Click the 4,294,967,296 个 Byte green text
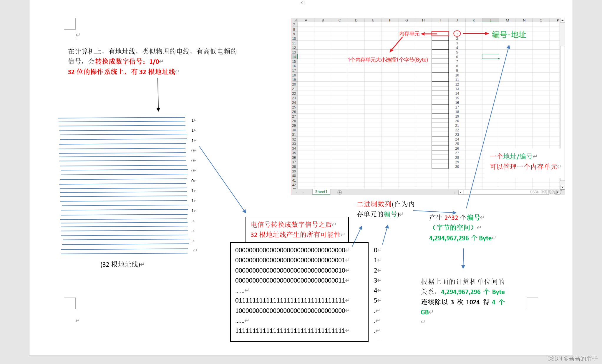602x364 pixels. pos(460,238)
